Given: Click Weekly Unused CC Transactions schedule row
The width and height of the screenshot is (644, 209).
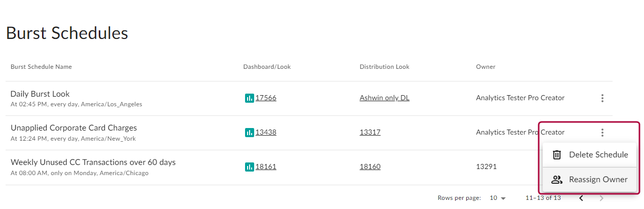Looking at the screenshot, I should pos(93,162).
